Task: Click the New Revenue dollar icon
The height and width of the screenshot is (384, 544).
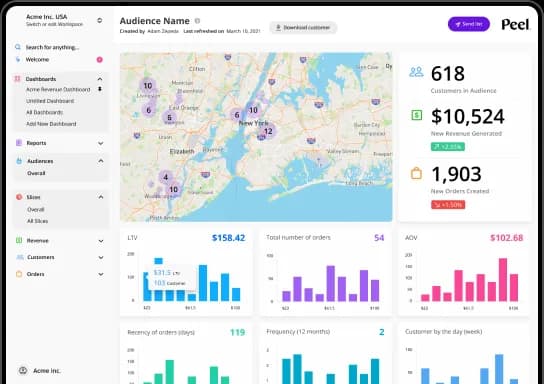Action: (x=417, y=115)
